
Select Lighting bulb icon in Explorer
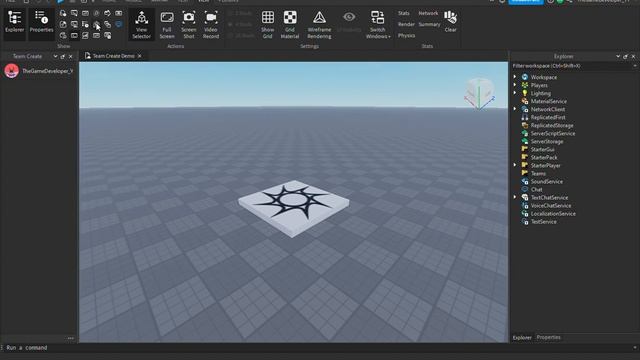[525, 93]
